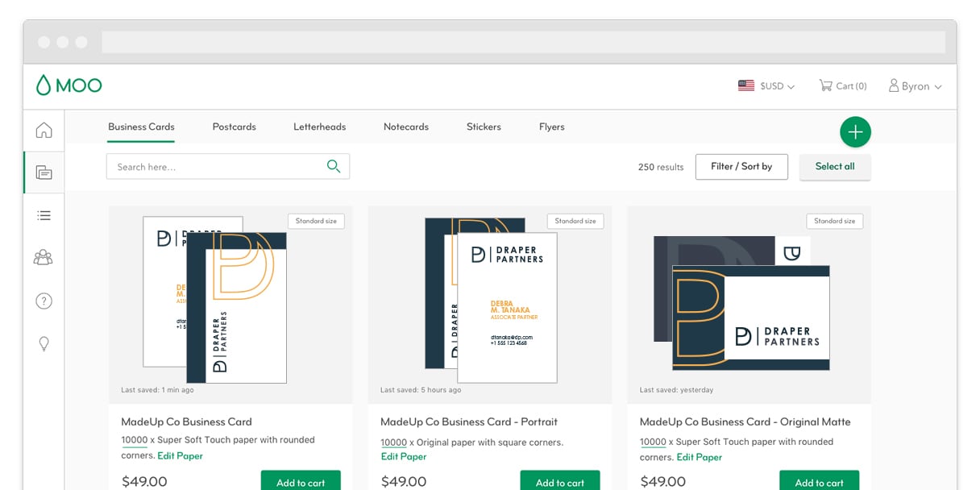Open the home icon in sidebar

pos(44,131)
